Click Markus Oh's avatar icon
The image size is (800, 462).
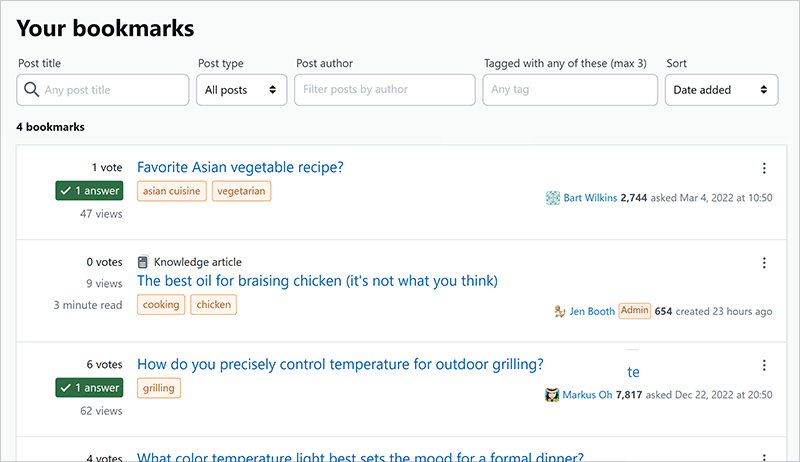pos(551,395)
